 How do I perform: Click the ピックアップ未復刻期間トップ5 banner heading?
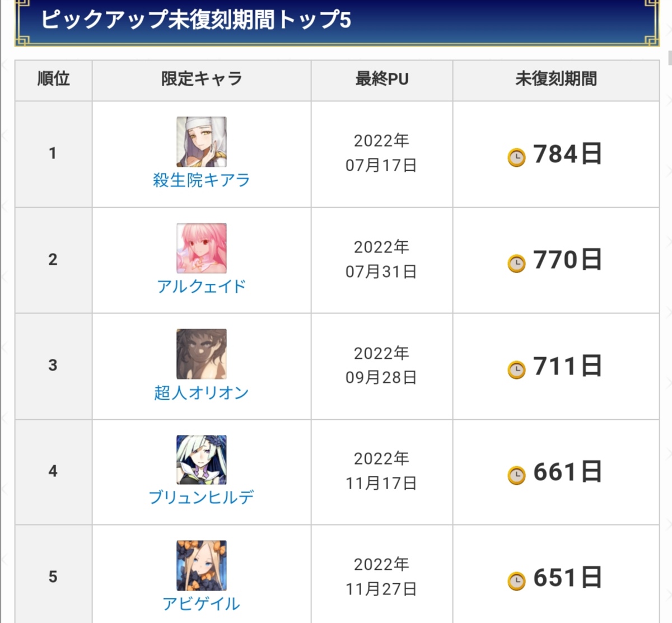pyautogui.click(x=196, y=20)
